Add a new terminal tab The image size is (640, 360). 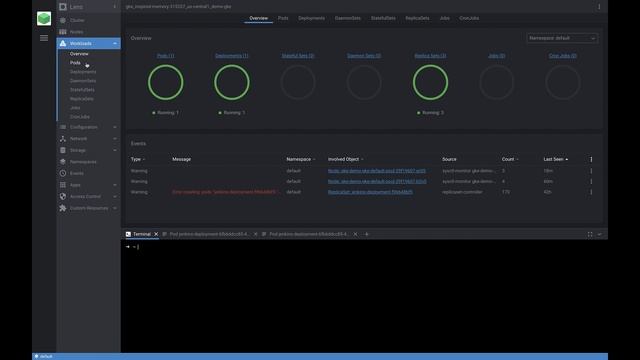click(367, 234)
